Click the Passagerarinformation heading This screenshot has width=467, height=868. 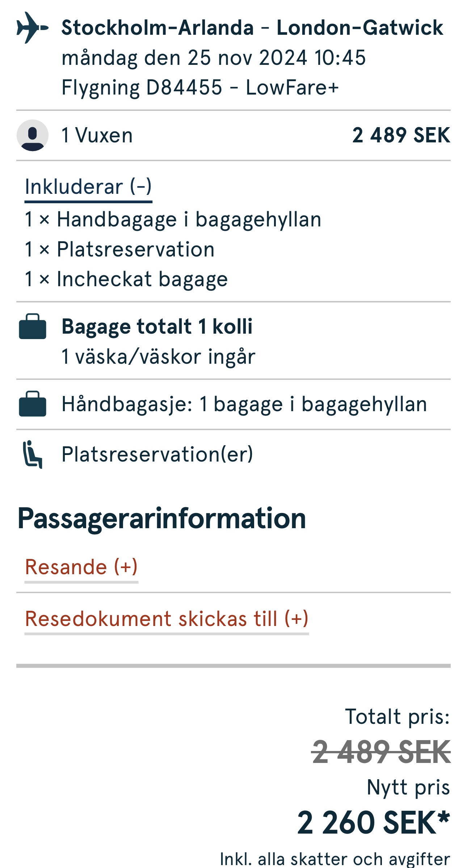click(x=162, y=518)
